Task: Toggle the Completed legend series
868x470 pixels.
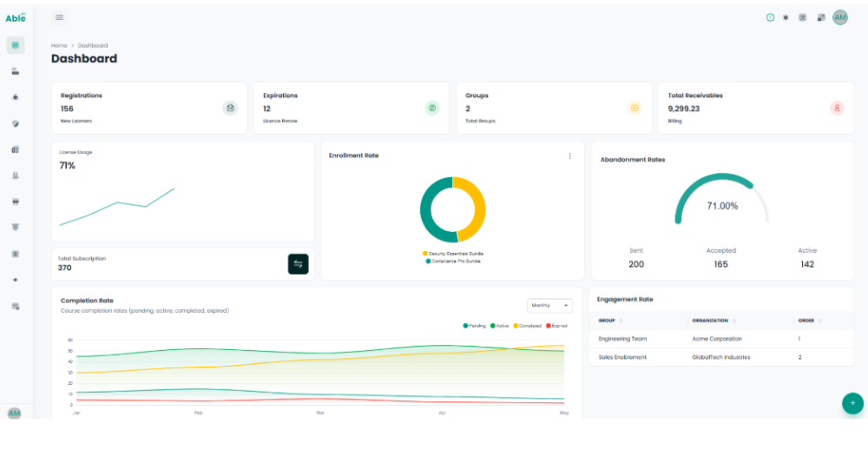Action: coord(527,326)
